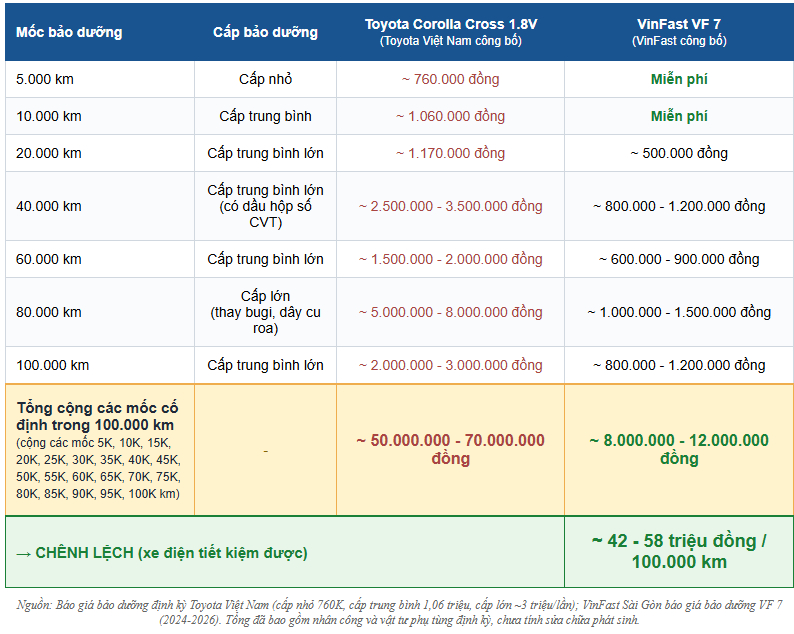Select the VinFast VF 7 header

tap(679, 32)
